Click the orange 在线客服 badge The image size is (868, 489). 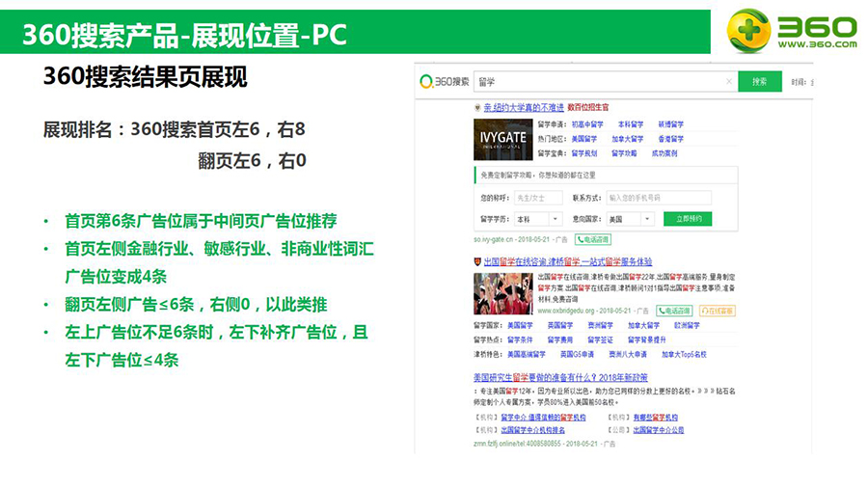tap(717, 311)
